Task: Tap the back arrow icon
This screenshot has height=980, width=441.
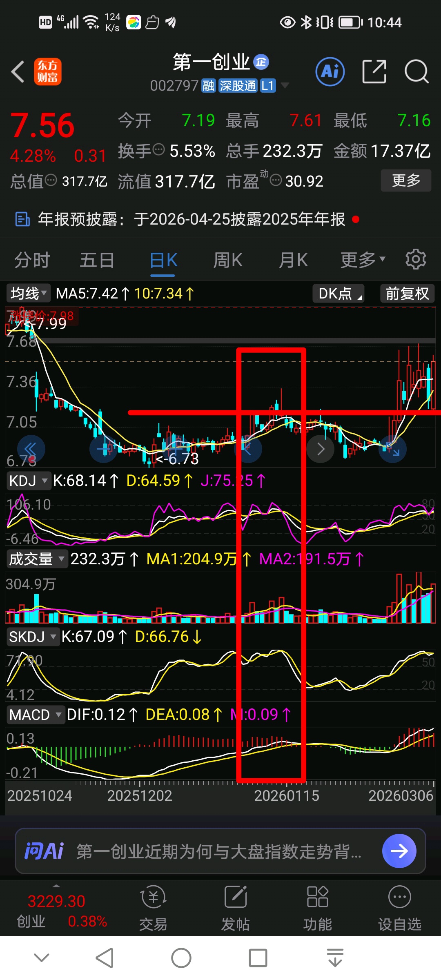Action: pos(18,72)
